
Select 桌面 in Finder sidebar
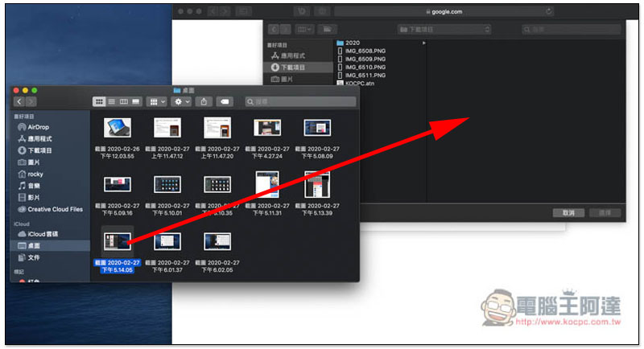[x=50, y=245]
